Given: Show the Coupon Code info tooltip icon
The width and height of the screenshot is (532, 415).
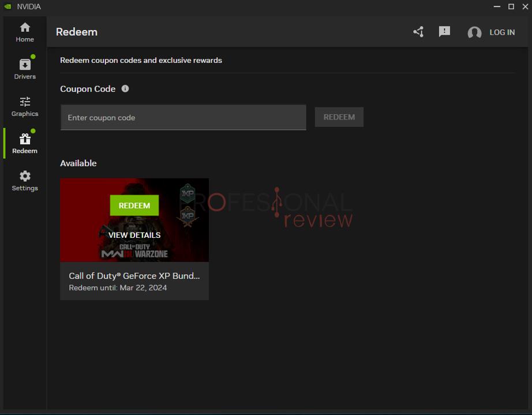Looking at the screenshot, I should [x=125, y=88].
